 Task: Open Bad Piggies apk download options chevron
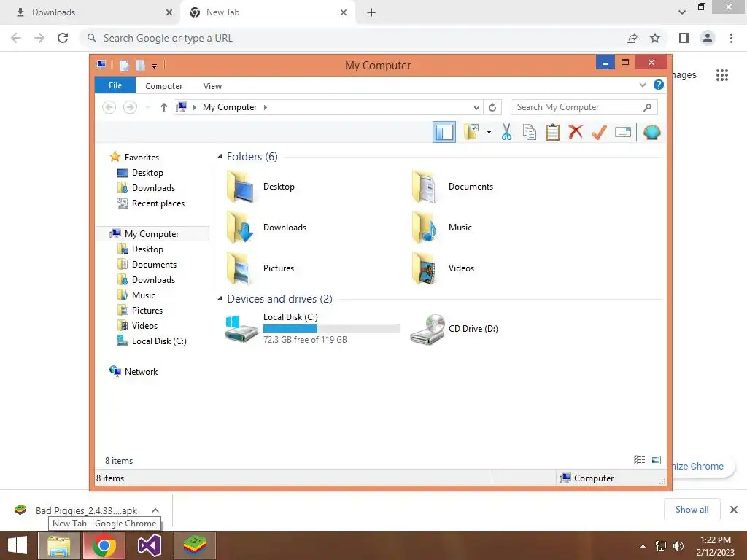(155, 510)
